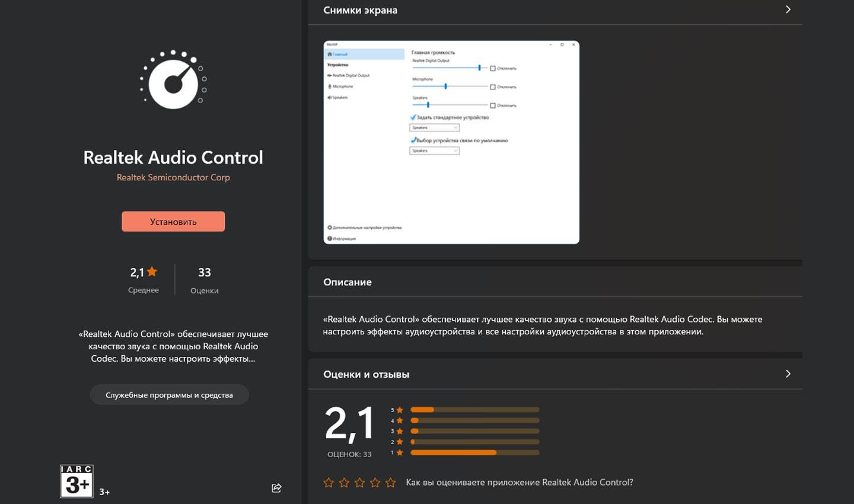The image size is (854, 504).
Task: Open Служебные программы и средства category
Action: pos(169,395)
